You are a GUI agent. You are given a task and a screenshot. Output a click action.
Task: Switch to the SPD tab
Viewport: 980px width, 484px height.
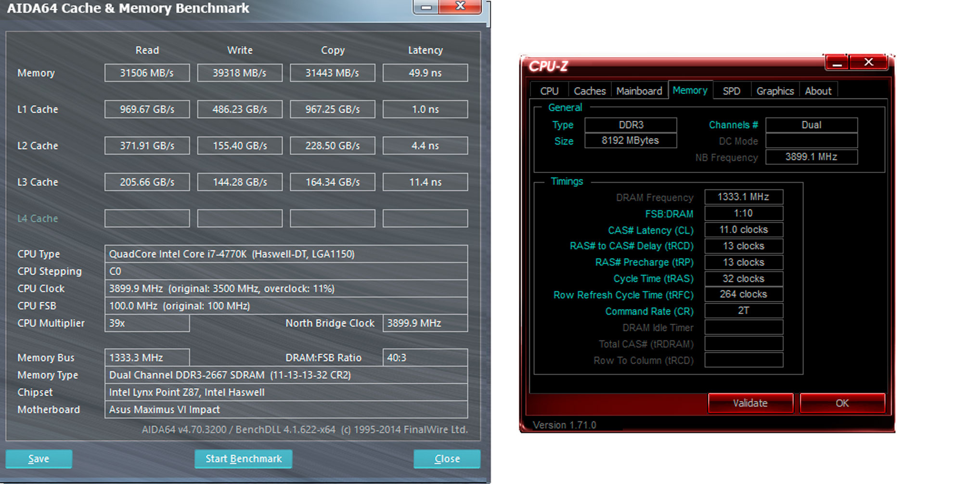[731, 91]
